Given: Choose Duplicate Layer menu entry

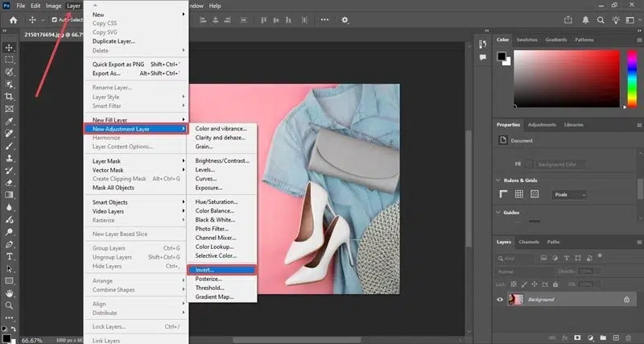Looking at the screenshot, I should [114, 41].
